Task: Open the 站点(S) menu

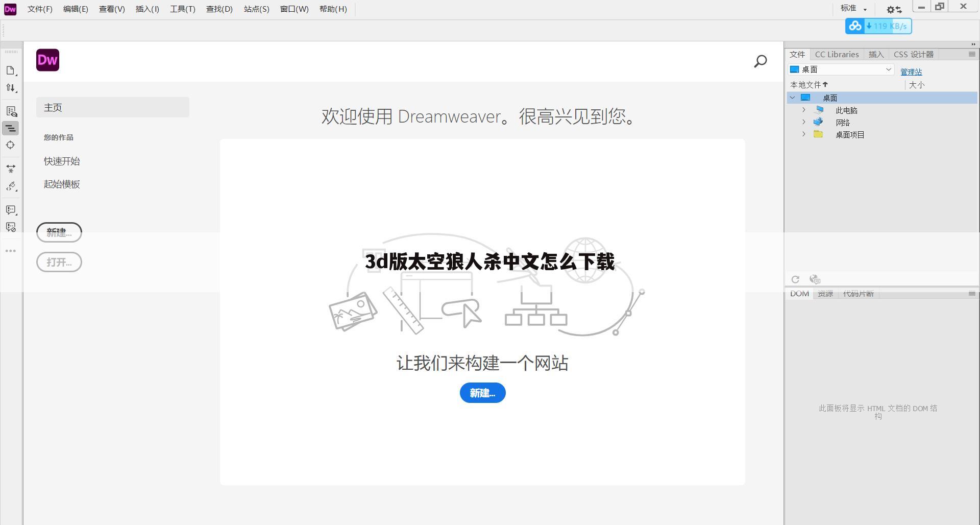Action: [x=256, y=9]
